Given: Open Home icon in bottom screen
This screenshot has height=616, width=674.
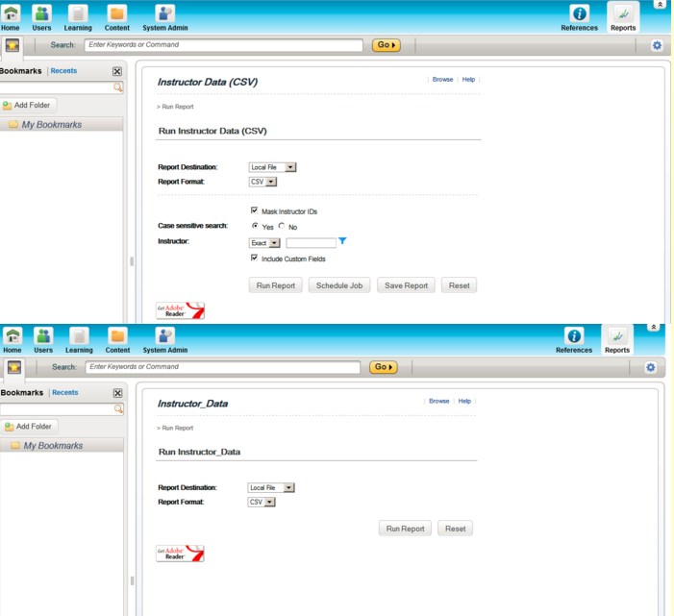Looking at the screenshot, I should pos(12,336).
